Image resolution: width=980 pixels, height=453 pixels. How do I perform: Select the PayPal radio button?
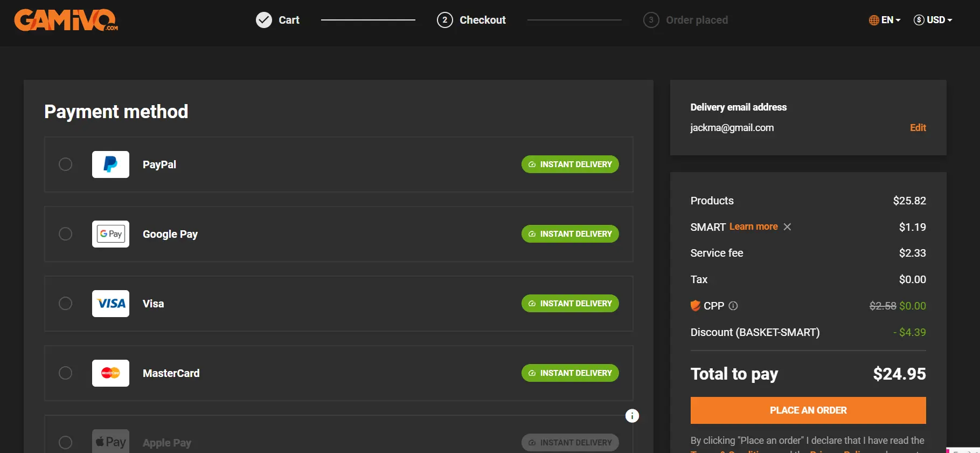tap(65, 164)
